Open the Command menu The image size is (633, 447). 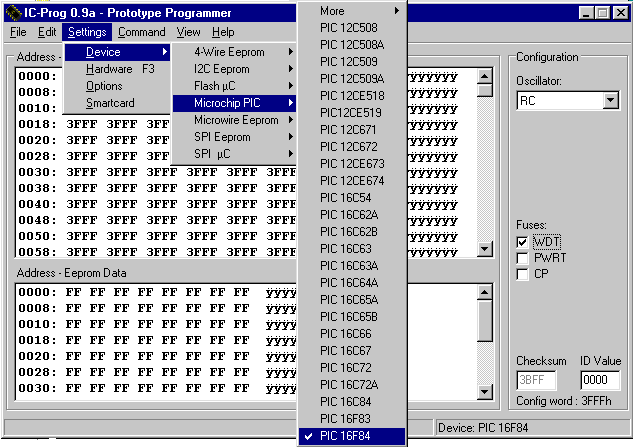[x=142, y=32]
